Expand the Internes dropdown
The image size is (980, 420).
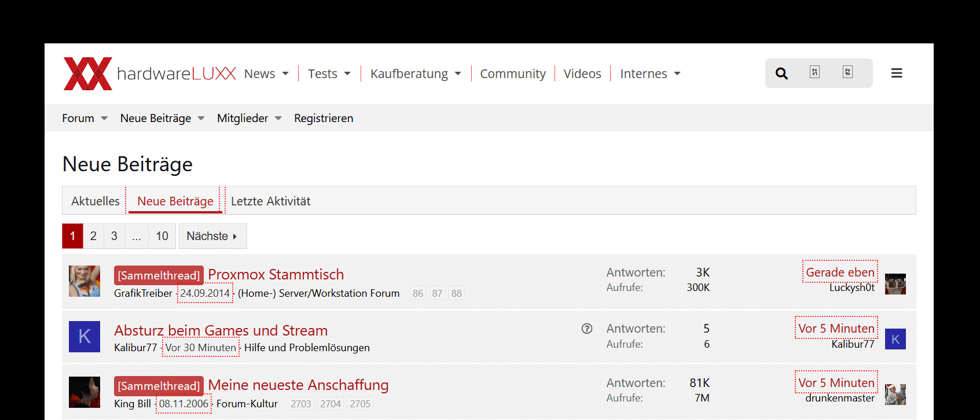click(677, 74)
